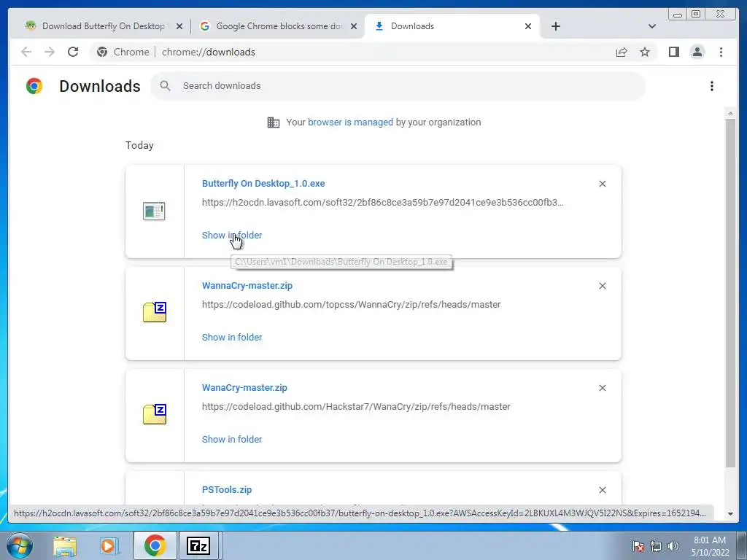Viewport: 747px width, 560px height.
Task: Launch Windows Media Player from taskbar
Action: (109, 545)
